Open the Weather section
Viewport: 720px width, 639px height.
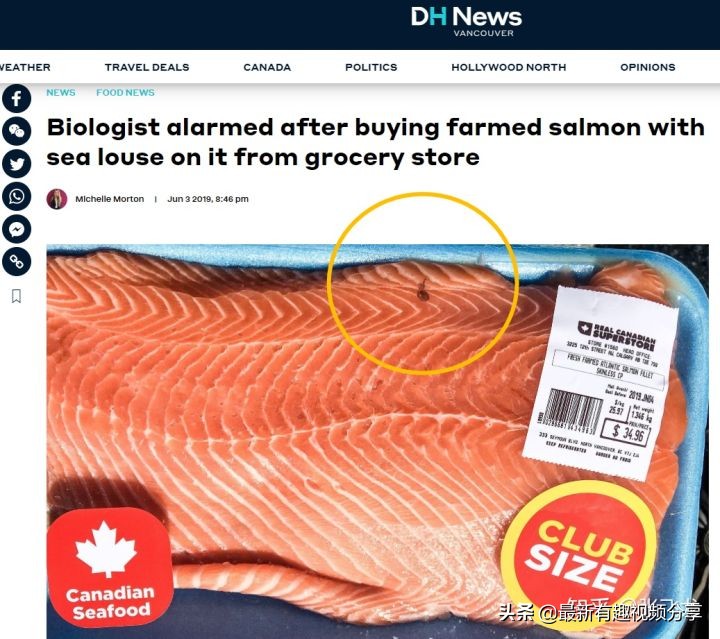tap(25, 67)
